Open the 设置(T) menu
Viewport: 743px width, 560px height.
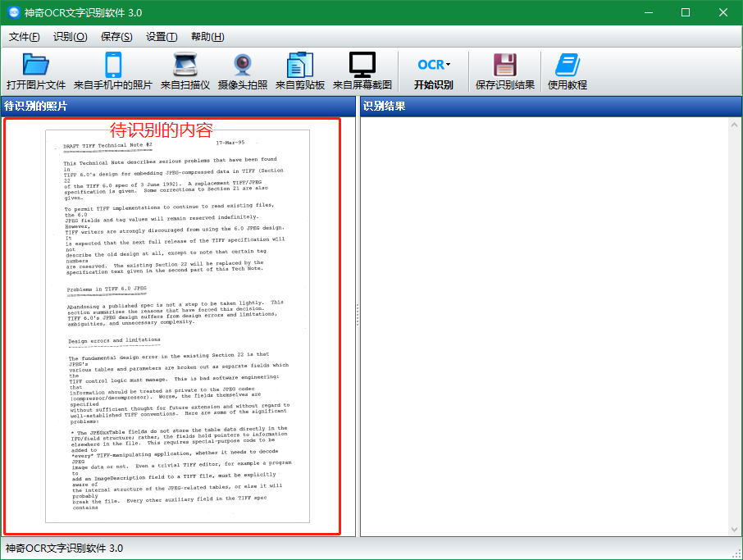pyautogui.click(x=162, y=36)
